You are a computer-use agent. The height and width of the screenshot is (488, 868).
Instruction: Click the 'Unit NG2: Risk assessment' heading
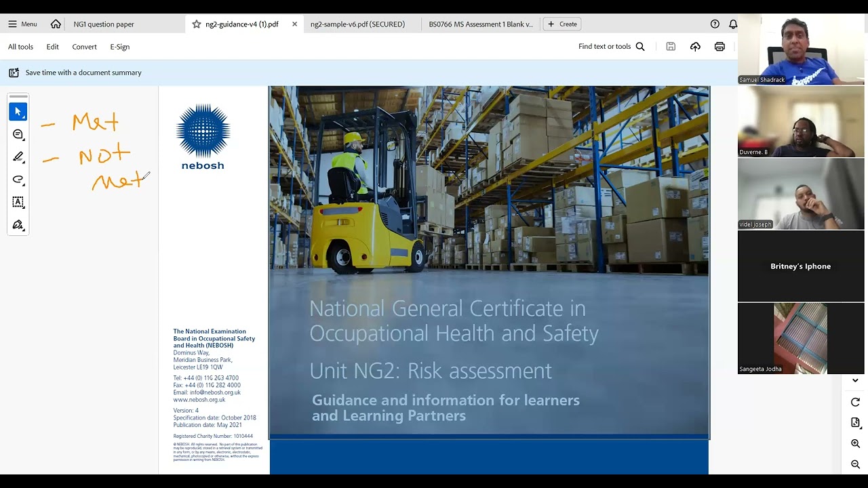tap(431, 371)
